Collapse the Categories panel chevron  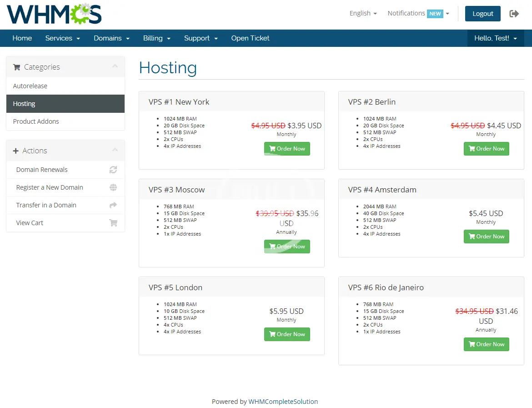115,66
